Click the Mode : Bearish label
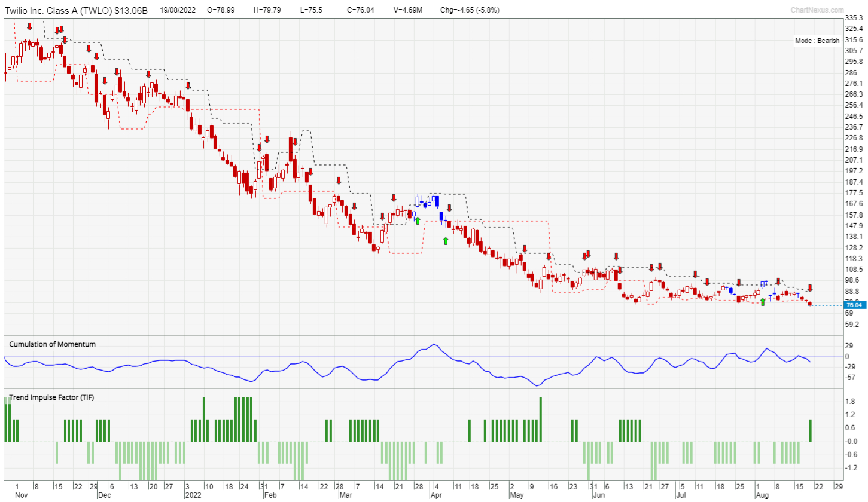The height and width of the screenshot is (502, 868). pyautogui.click(x=817, y=41)
